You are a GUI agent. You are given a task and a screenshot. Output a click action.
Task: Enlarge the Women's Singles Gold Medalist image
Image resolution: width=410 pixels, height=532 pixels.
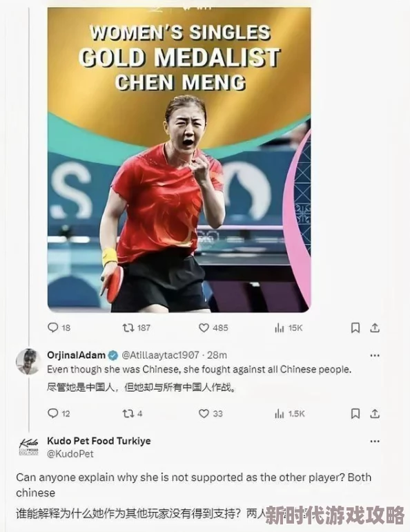point(179,160)
